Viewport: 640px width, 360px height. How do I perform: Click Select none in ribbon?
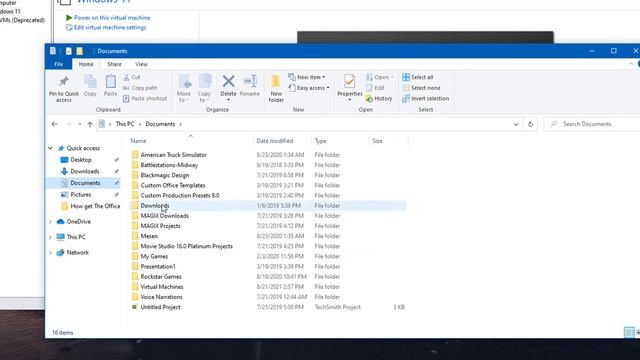pos(421,88)
